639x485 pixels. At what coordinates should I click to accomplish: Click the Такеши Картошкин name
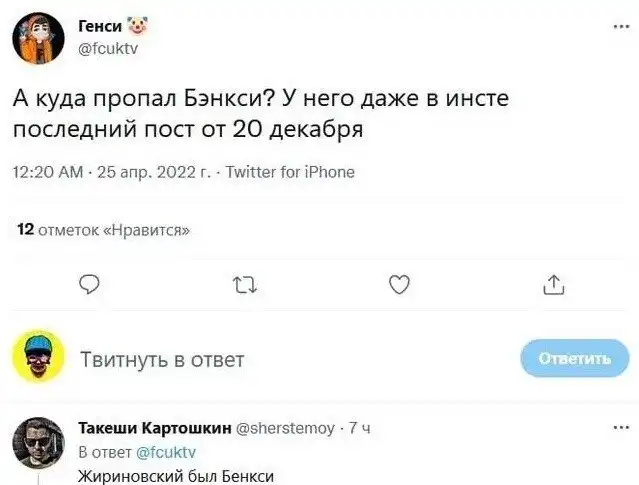154,428
